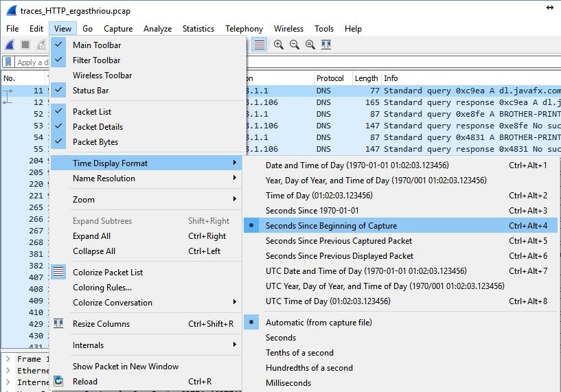The image size is (561, 392).
Task: Open the Zoom submenu
Action: [146, 200]
